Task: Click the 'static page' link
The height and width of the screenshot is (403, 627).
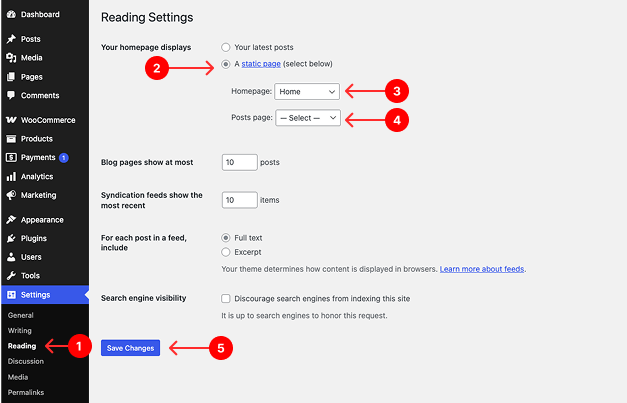Action: click(260, 64)
